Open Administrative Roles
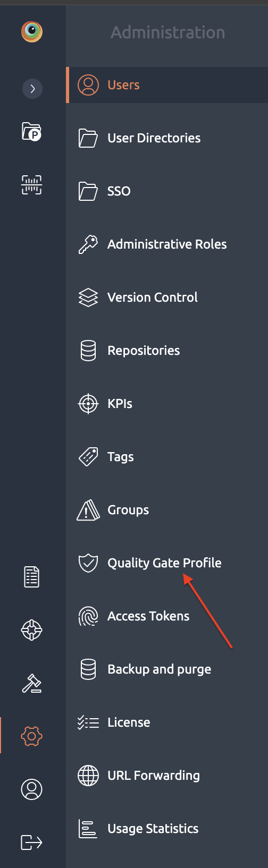The width and height of the screenshot is (268, 868). pyautogui.click(x=167, y=244)
